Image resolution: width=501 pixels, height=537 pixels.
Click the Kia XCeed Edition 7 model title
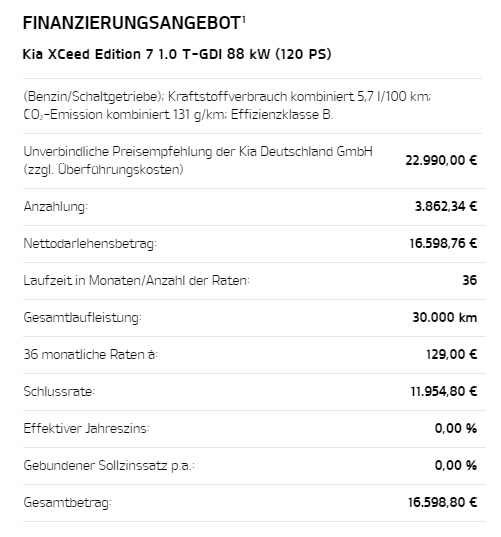coord(177,54)
